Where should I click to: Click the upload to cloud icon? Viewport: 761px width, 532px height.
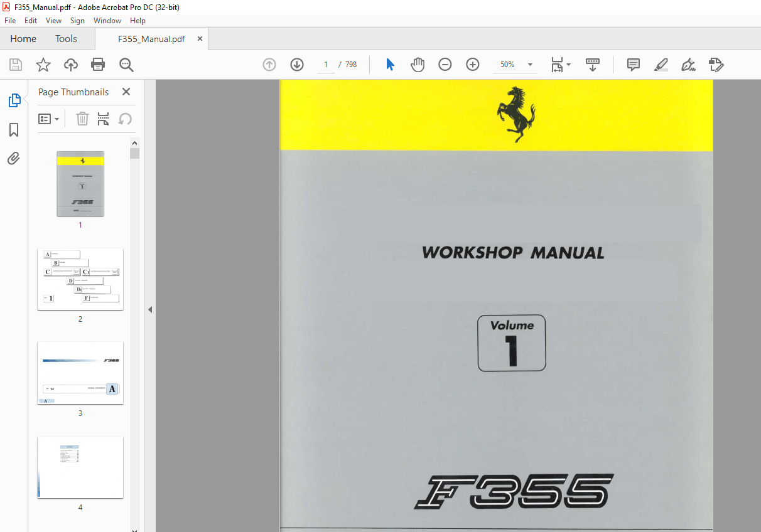click(x=71, y=65)
